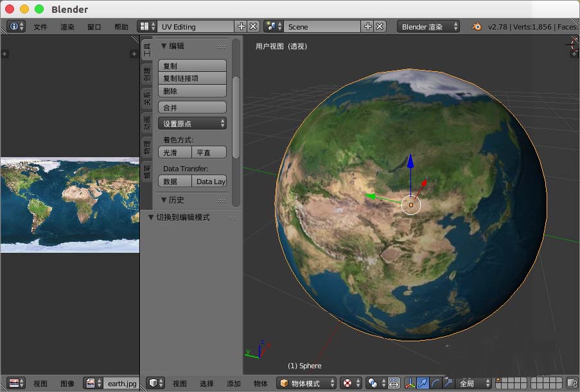This screenshot has width=580, height=392.
Task: Select the Translate manipulator icon
Action: (421, 382)
